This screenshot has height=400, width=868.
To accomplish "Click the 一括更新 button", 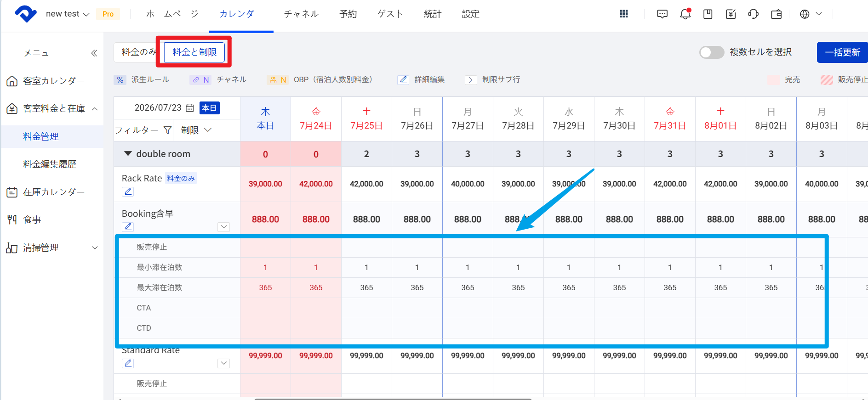I will pos(842,52).
